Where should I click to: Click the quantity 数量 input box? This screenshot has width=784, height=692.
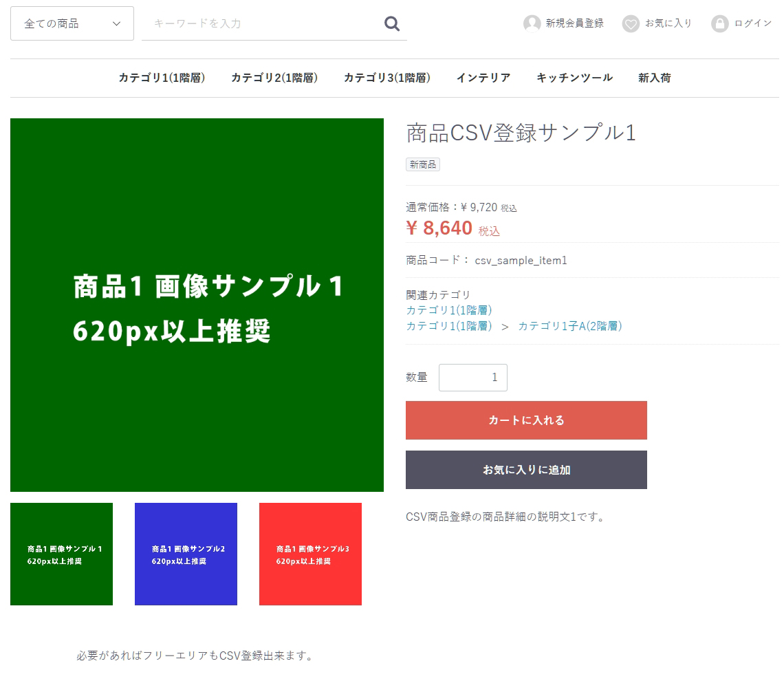click(x=473, y=378)
